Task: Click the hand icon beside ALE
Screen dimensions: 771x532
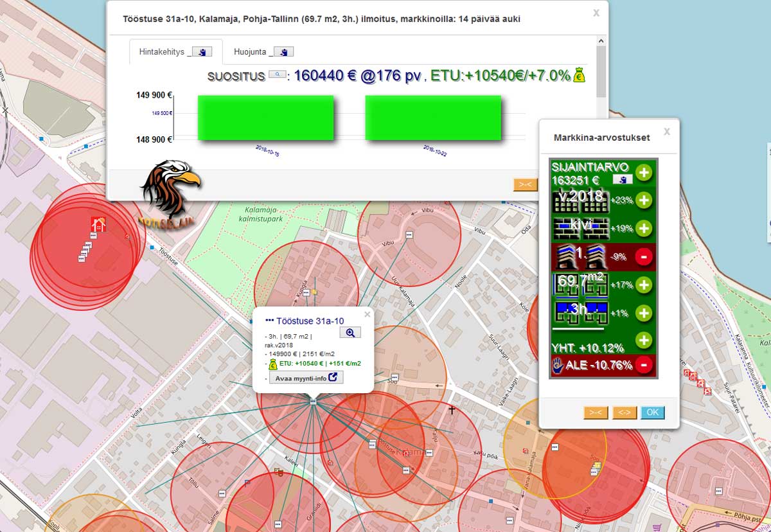Action: pyautogui.click(x=558, y=365)
